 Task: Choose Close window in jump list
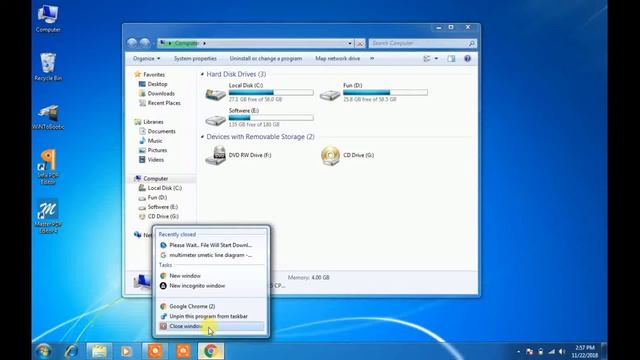click(211, 326)
